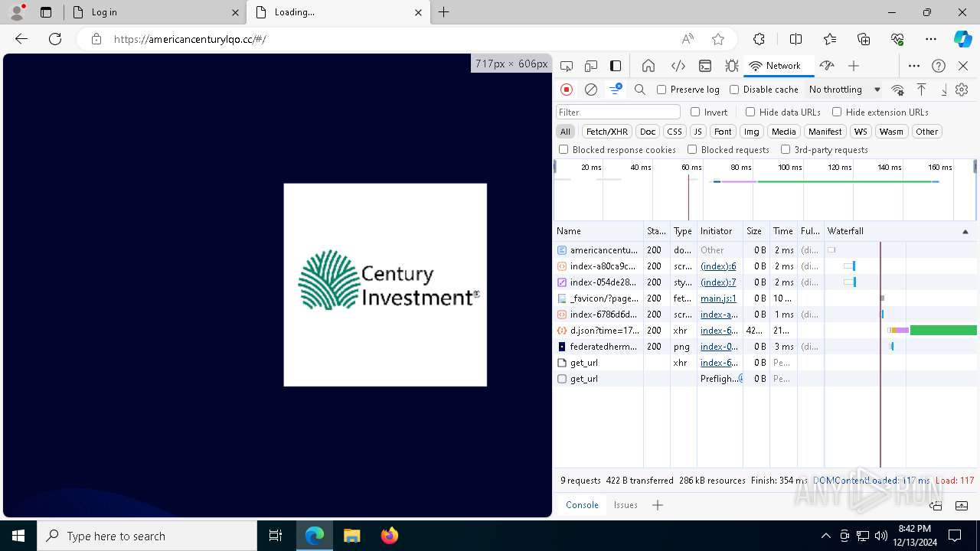This screenshot has height=551, width=980.
Task: Import HAR file upload arrow
Action: pyautogui.click(x=922, y=90)
